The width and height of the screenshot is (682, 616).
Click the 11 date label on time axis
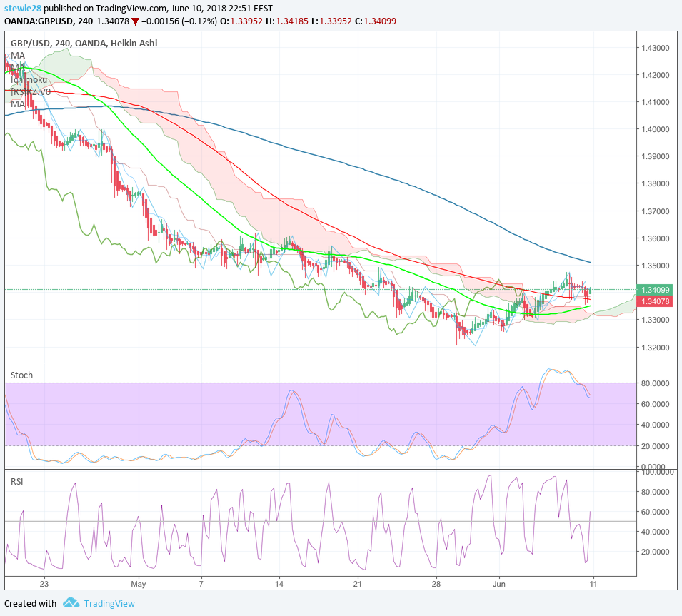tap(593, 584)
